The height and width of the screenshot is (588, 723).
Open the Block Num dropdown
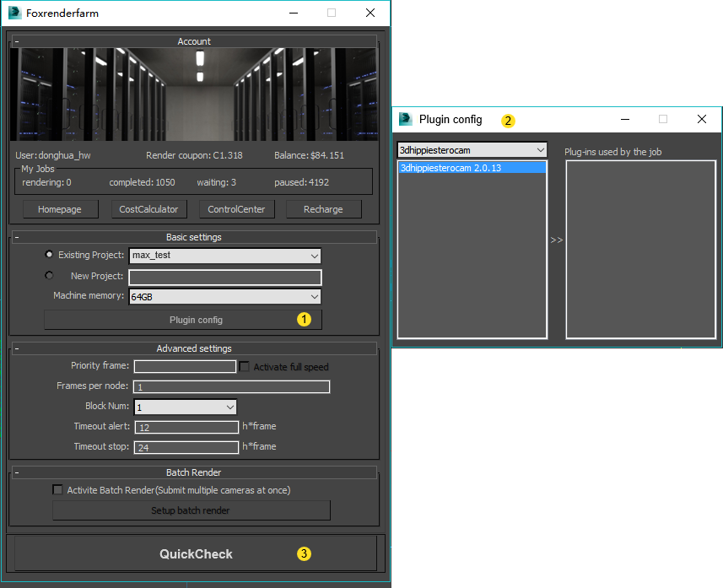(x=186, y=407)
